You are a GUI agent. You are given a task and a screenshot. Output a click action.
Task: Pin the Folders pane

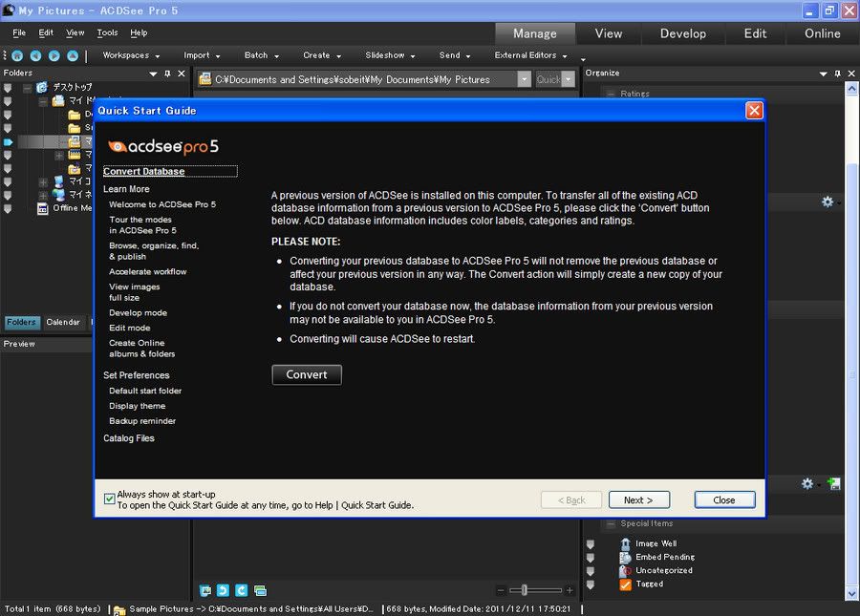[x=167, y=74]
